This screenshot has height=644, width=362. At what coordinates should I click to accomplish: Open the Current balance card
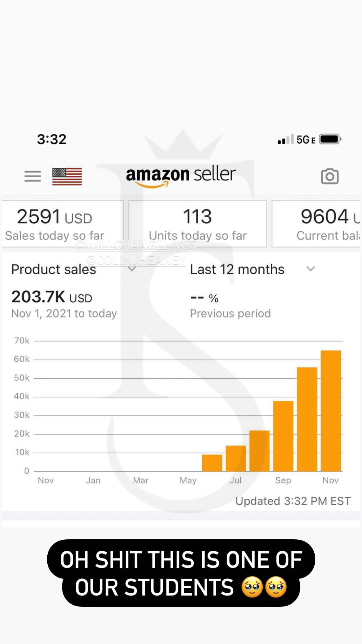pyautogui.click(x=316, y=224)
